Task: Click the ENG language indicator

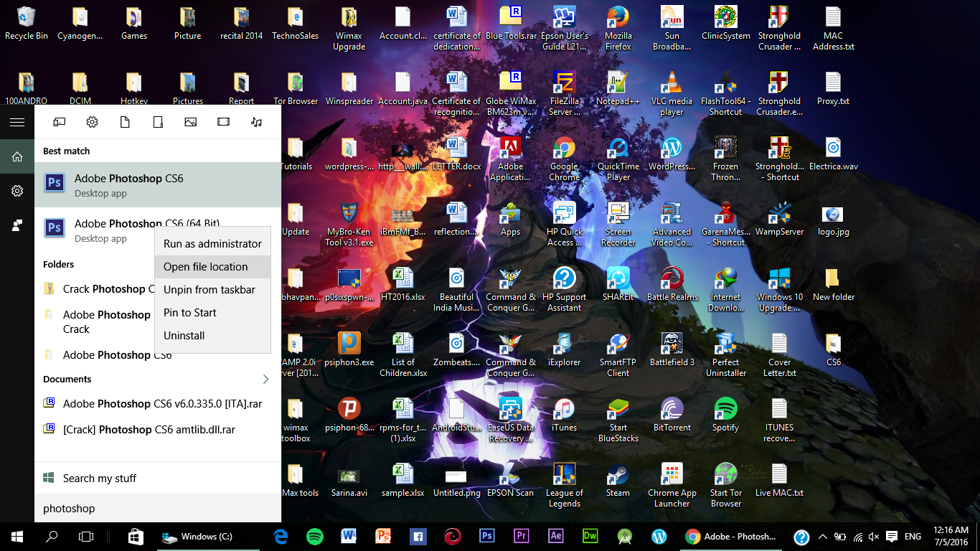Action: [913, 537]
